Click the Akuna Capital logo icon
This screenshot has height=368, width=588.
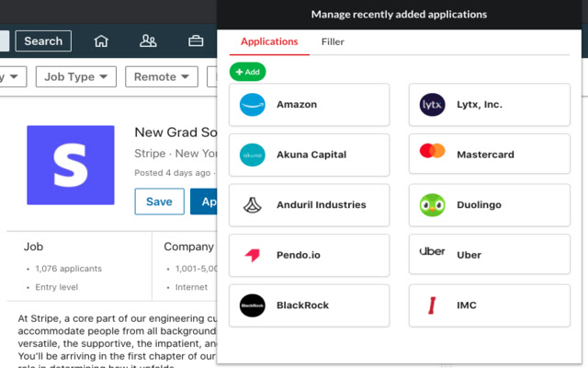[253, 155]
